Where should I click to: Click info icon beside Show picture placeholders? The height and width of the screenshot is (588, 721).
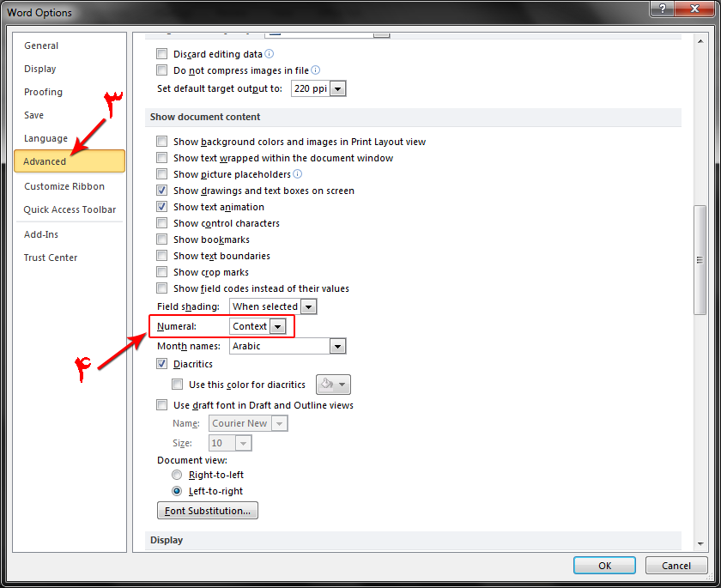coord(297,174)
